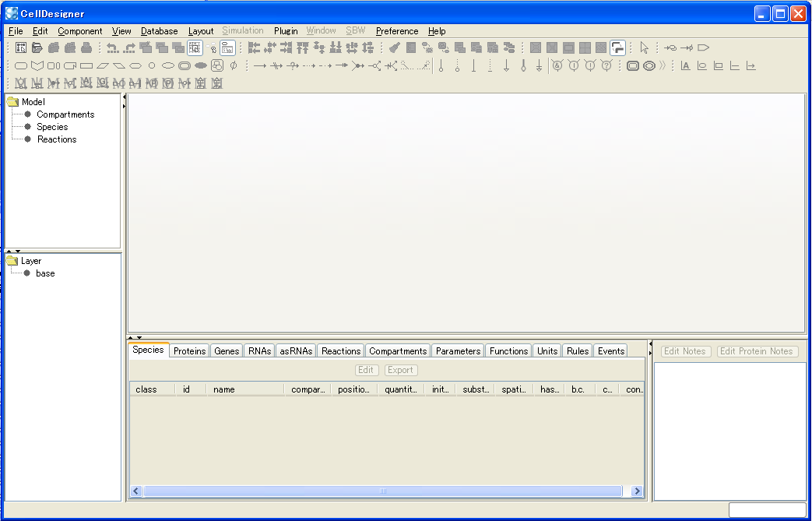
Task: Open the Database menu
Action: 159,31
